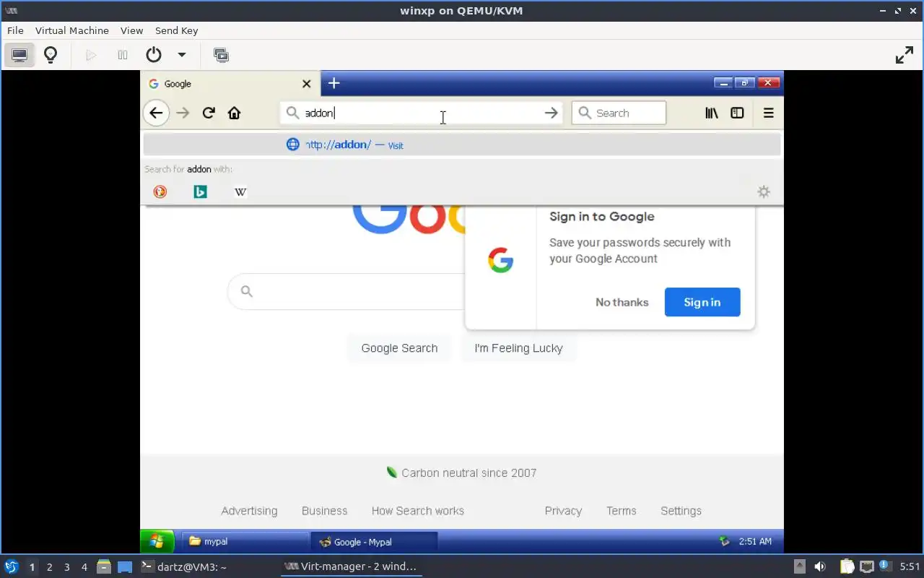Open the host panel file manager icon

click(x=104, y=567)
